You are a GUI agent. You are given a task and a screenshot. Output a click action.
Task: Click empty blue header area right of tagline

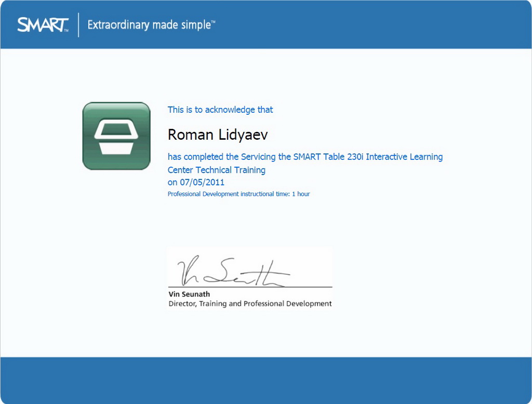pyautogui.click(x=374, y=24)
